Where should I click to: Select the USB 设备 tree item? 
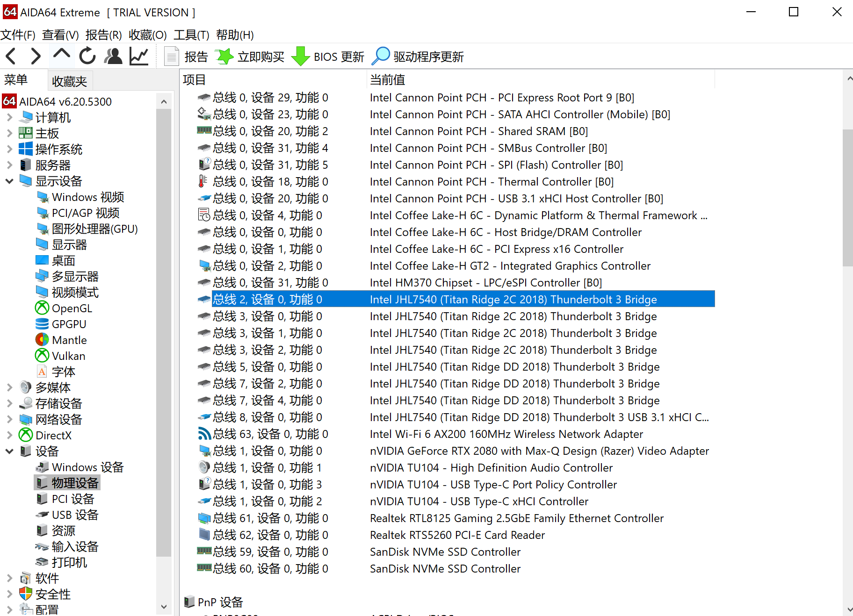point(75,515)
